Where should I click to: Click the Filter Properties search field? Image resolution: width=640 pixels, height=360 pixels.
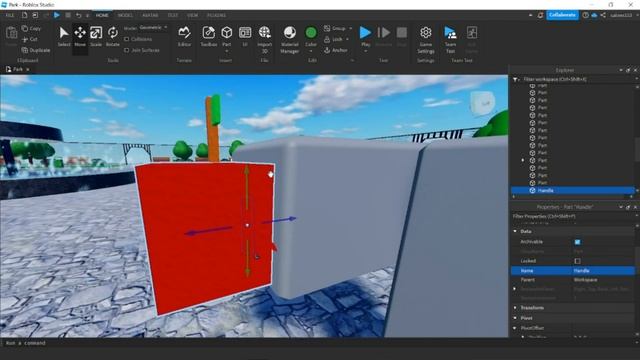(x=573, y=216)
